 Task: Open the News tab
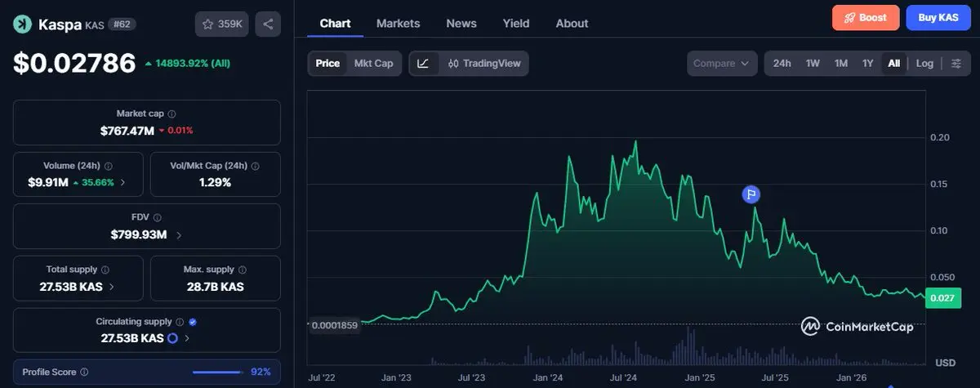[x=461, y=23]
